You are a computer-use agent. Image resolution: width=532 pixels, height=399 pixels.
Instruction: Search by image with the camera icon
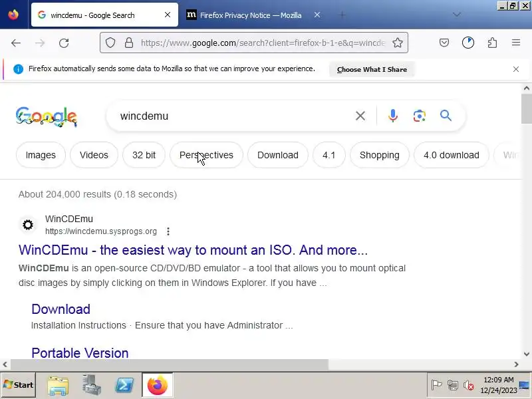(420, 116)
